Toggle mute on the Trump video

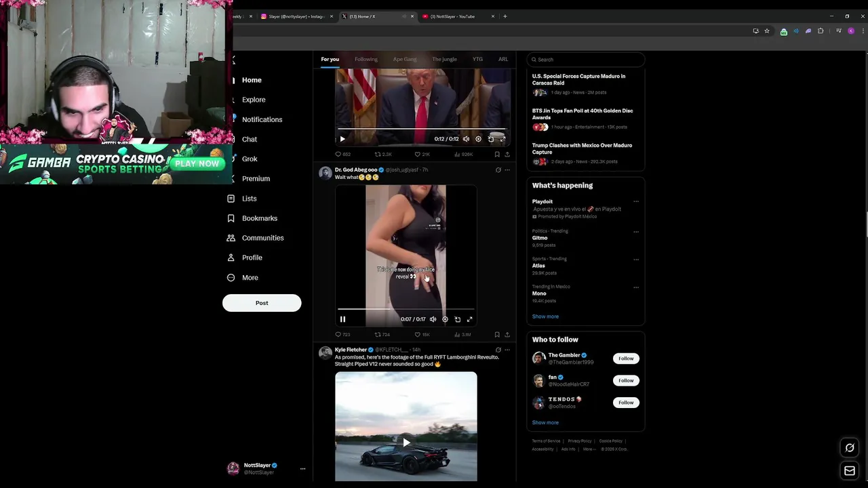tap(466, 139)
